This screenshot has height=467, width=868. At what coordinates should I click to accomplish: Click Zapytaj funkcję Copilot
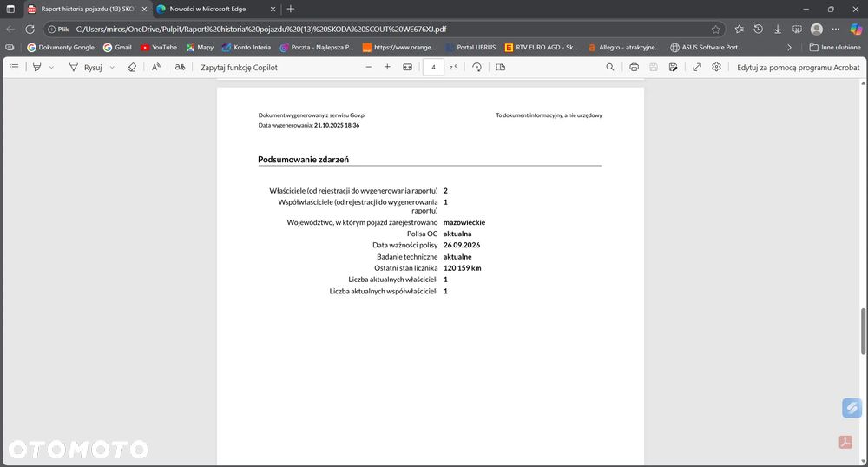pyautogui.click(x=240, y=68)
